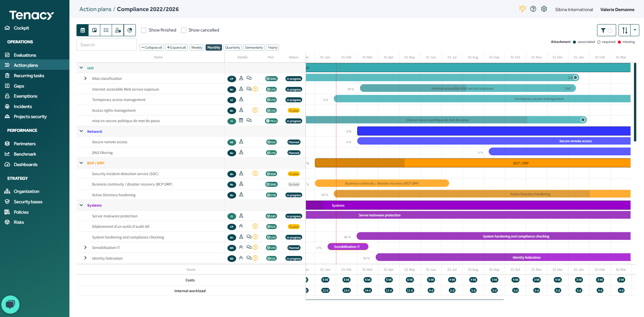Open the tips lightbulb icon
Image resolution: width=644 pixels, height=317 pixels.
coord(523,9)
